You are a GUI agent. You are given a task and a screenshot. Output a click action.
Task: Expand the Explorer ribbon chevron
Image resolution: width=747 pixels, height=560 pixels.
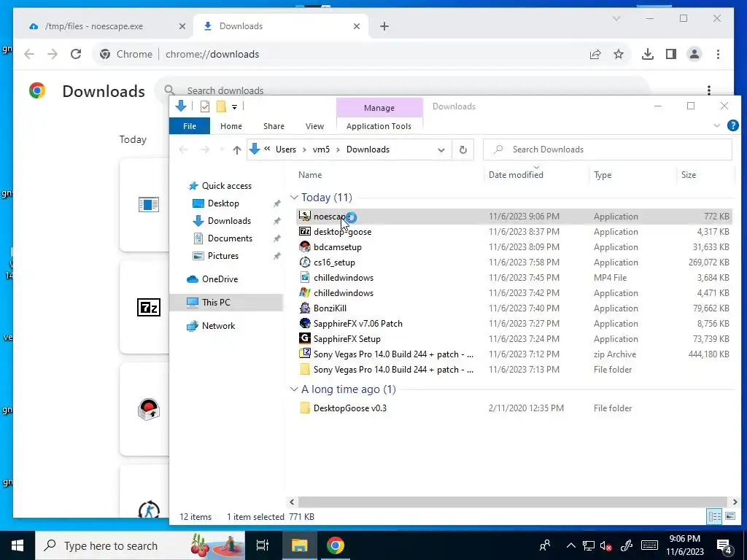pos(717,125)
